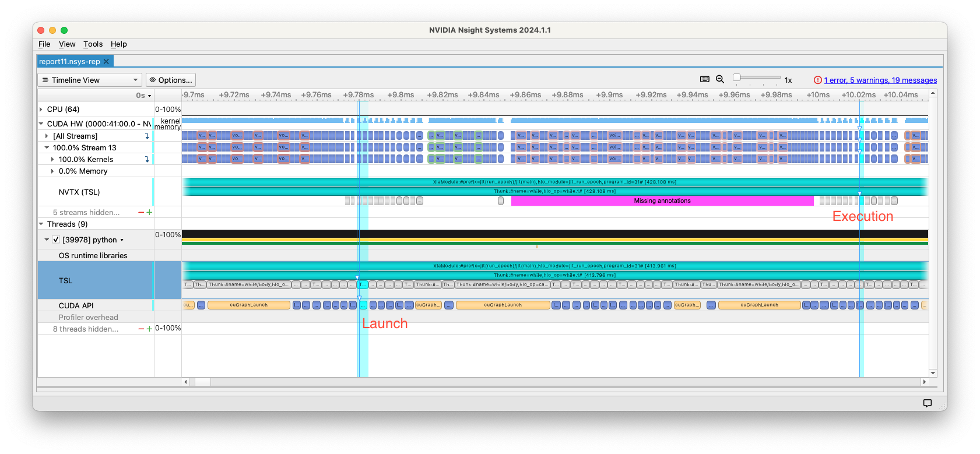Select the CUDA API row

[95, 305]
